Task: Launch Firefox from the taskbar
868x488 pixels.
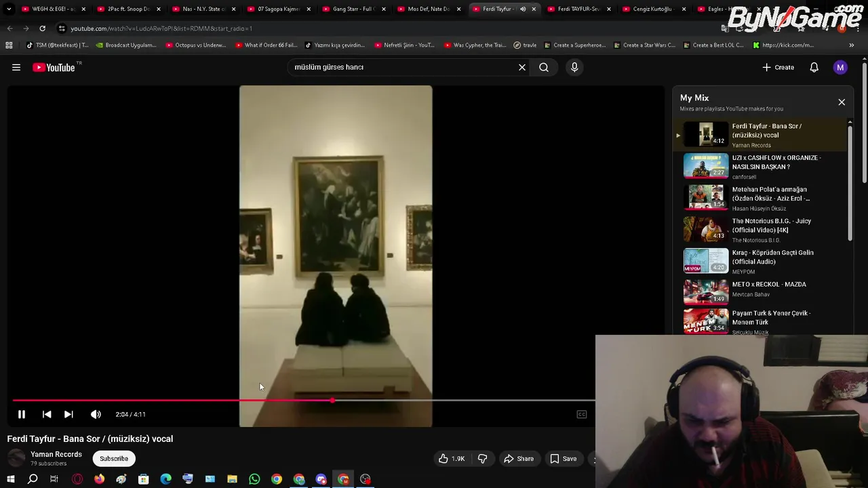Action: [x=100, y=480]
